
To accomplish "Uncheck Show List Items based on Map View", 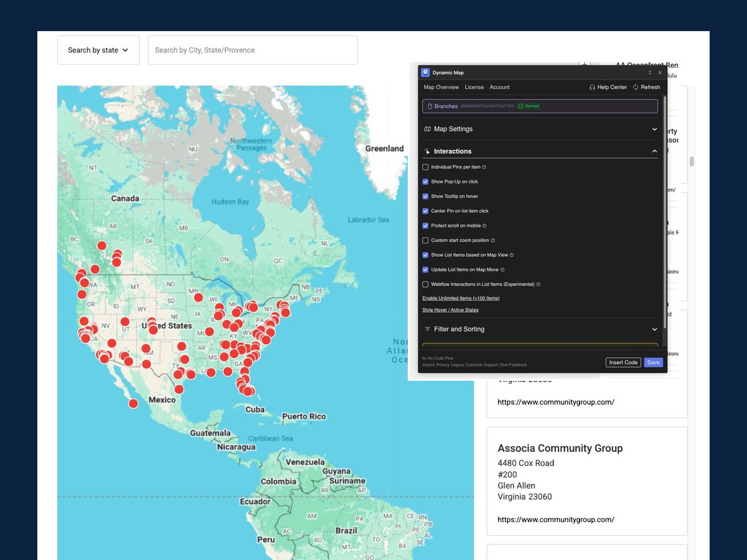I will [x=426, y=255].
